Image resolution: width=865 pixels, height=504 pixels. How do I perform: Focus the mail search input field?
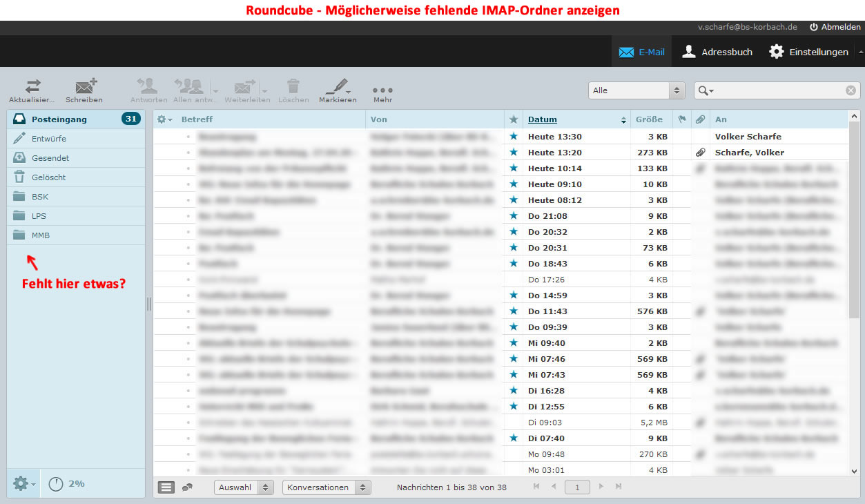tap(779, 90)
